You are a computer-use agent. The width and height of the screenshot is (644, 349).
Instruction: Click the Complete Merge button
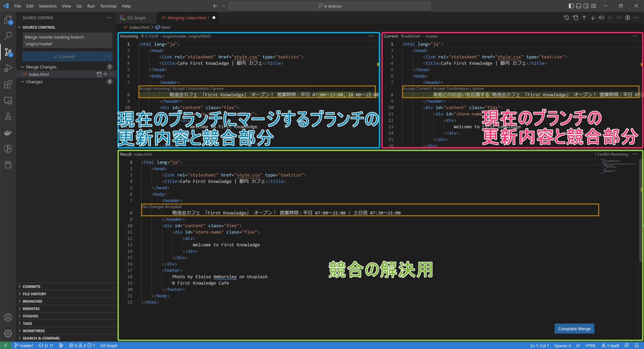574,329
